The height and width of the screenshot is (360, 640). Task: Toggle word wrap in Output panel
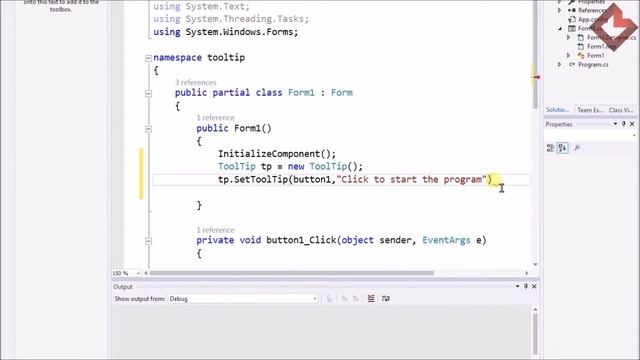click(385, 299)
